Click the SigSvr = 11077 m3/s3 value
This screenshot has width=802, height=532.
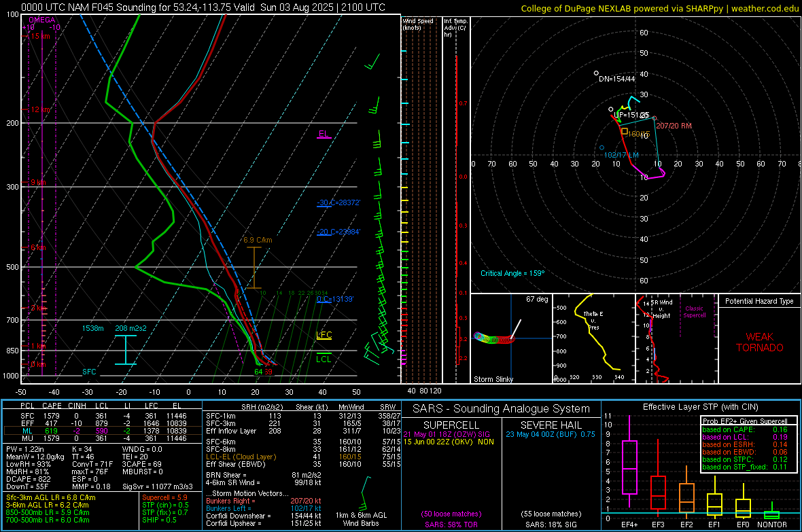click(158, 486)
